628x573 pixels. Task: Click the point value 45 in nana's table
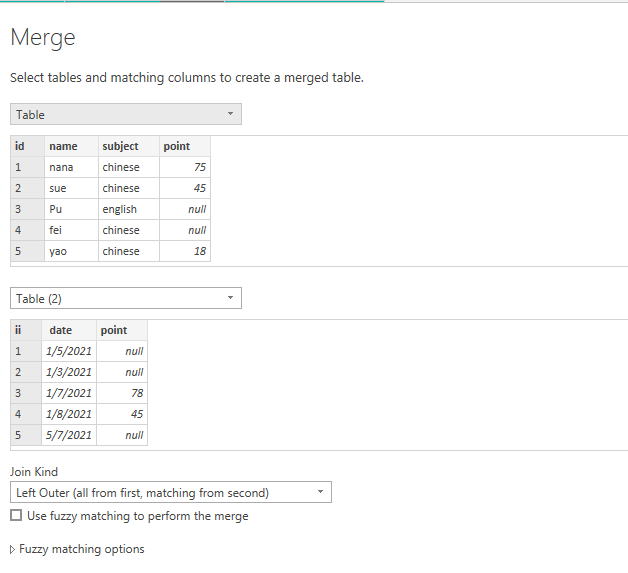click(185, 188)
